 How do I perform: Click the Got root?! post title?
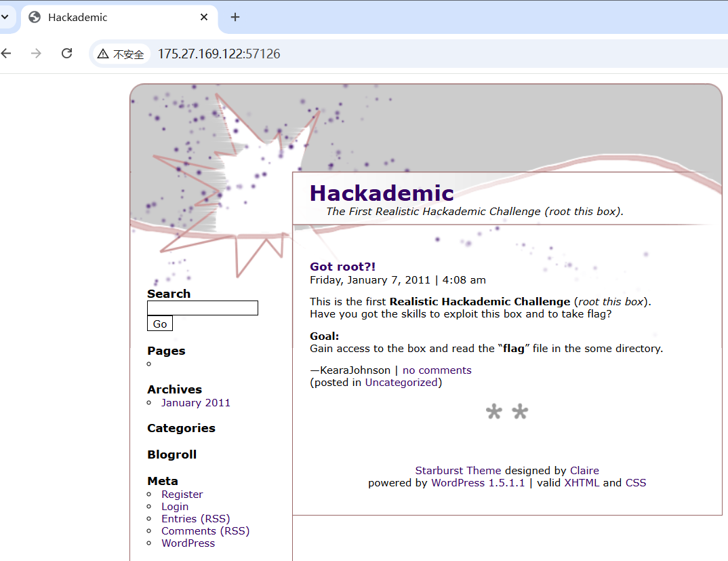(x=342, y=267)
